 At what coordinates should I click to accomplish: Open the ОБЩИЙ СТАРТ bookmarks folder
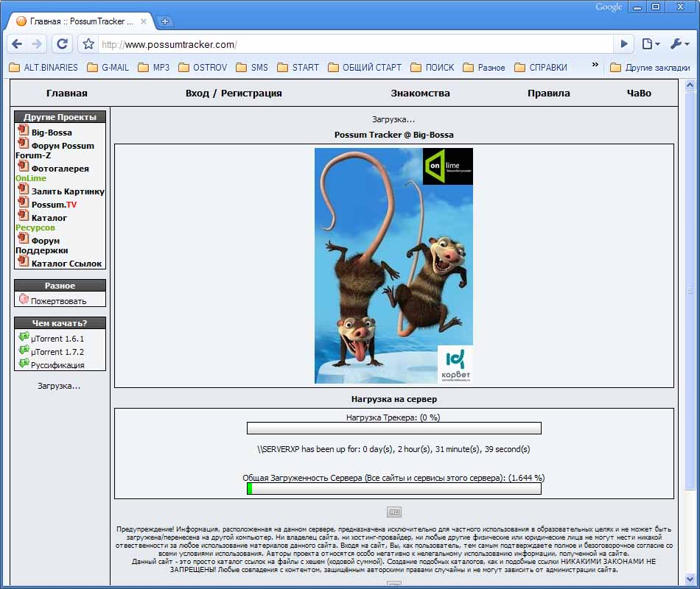365,68
